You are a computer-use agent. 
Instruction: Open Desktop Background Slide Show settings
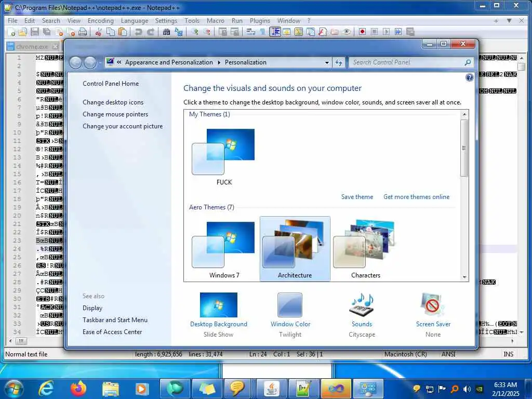219,315
